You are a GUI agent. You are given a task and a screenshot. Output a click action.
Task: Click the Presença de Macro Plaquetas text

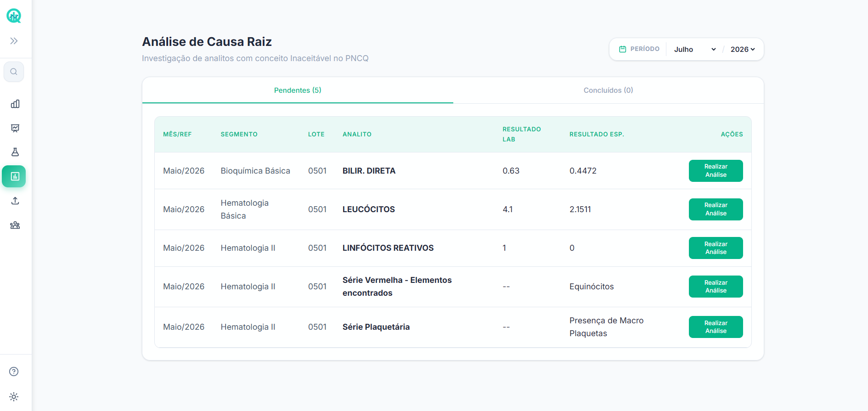pos(606,327)
